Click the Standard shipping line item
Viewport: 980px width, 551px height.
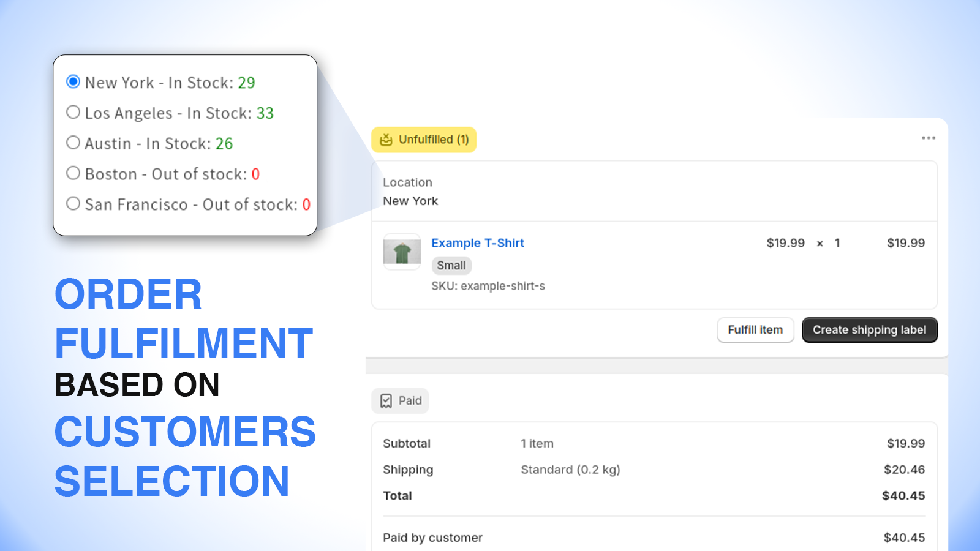tap(570, 470)
